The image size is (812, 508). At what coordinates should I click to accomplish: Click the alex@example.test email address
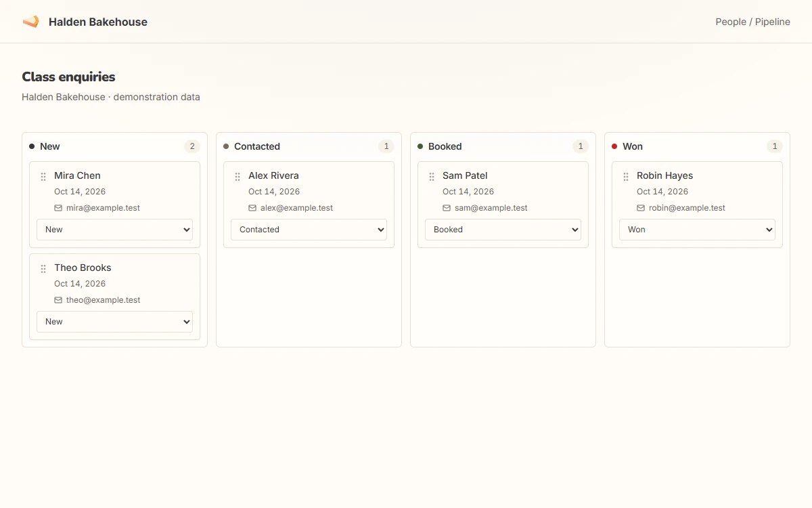coord(296,208)
